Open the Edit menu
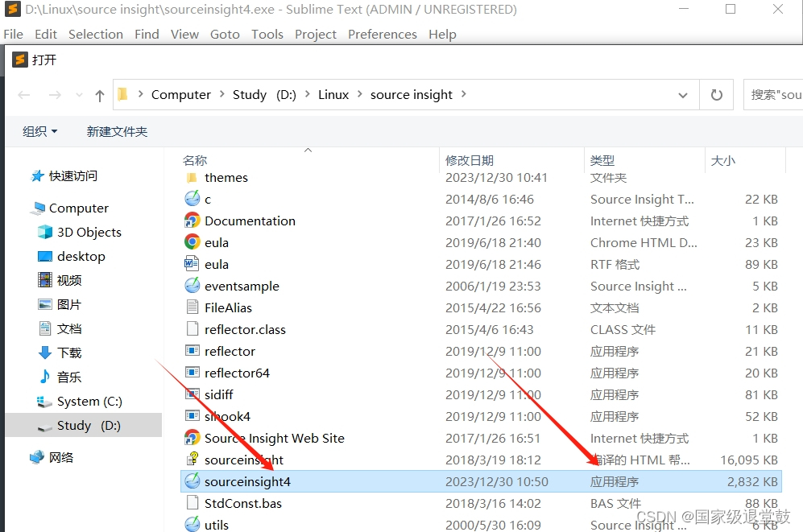The width and height of the screenshot is (803, 532). [46, 35]
